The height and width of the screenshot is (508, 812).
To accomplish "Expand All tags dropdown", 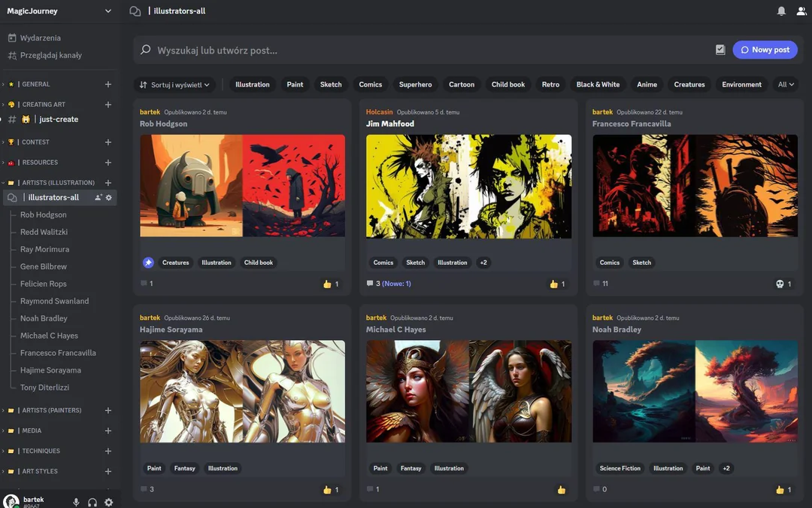I will click(786, 84).
